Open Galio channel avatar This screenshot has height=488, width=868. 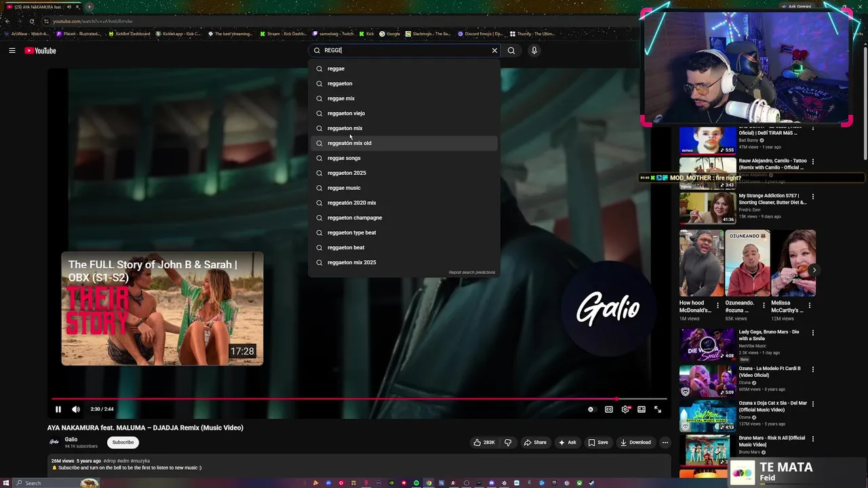tap(54, 442)
